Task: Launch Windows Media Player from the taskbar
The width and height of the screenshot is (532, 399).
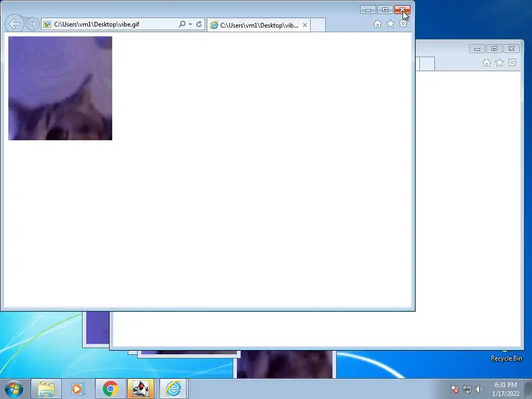Action: point(77,389)
